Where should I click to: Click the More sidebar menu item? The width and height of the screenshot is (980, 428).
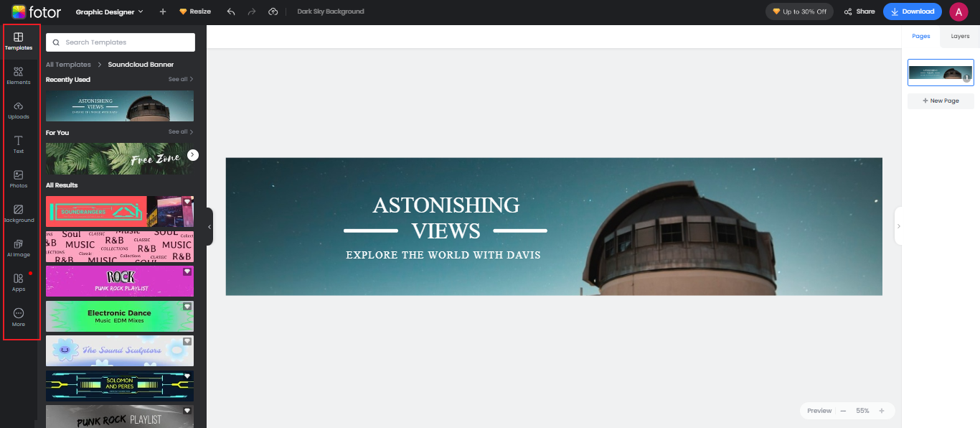tap(19, 317)
